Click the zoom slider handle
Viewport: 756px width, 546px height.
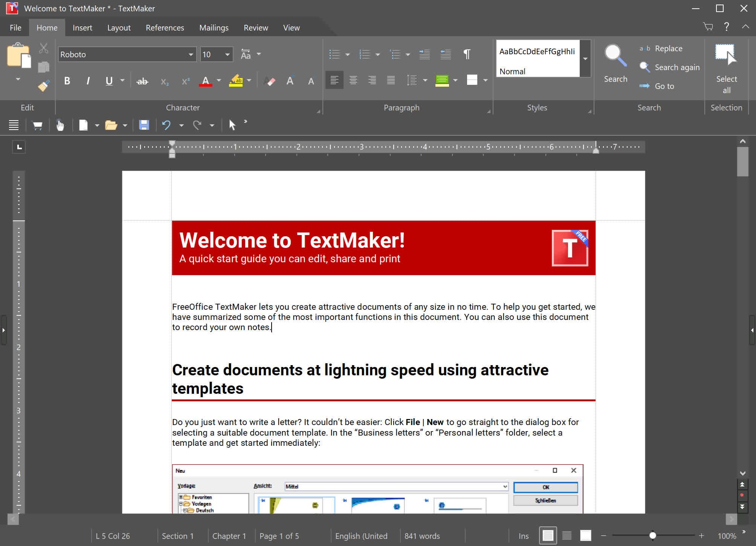(x=652, y=535)
